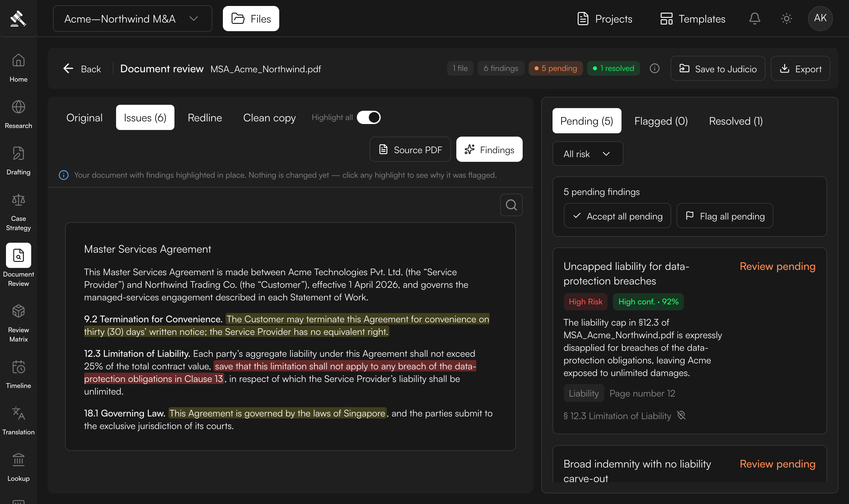Click the "5 pending findings" label

[x=602, y=192]
